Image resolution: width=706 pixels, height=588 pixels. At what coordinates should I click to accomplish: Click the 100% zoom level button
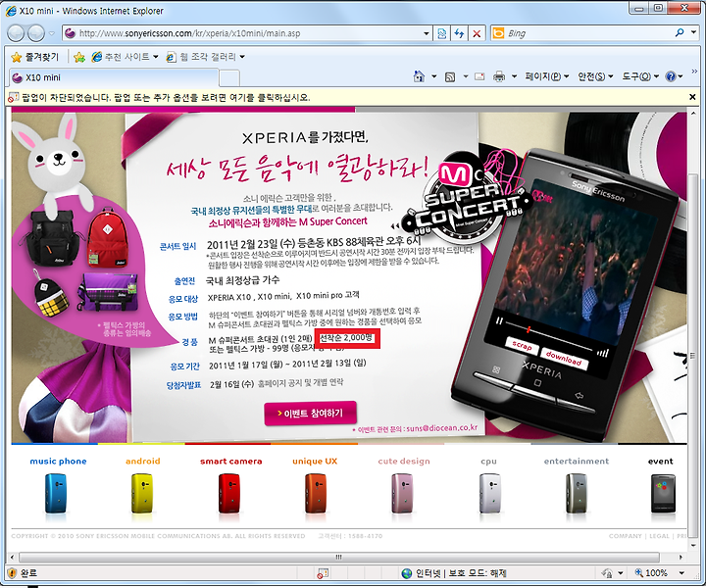coord(651,573)
